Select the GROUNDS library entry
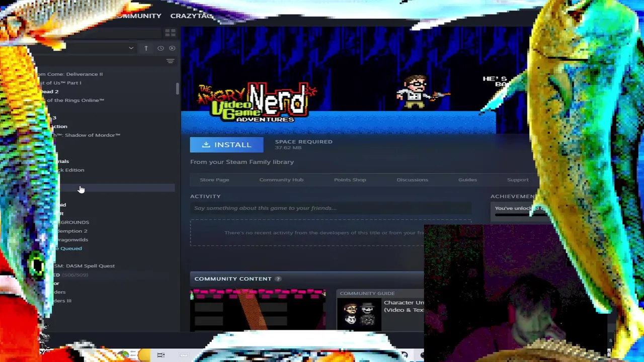This screenshot has width=644, height=362. coord(73,222)
